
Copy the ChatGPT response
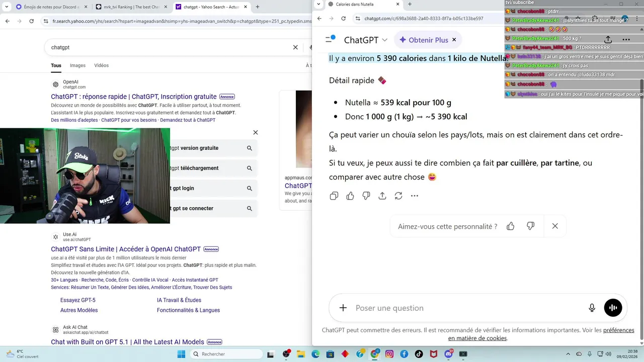coord(334,196)
